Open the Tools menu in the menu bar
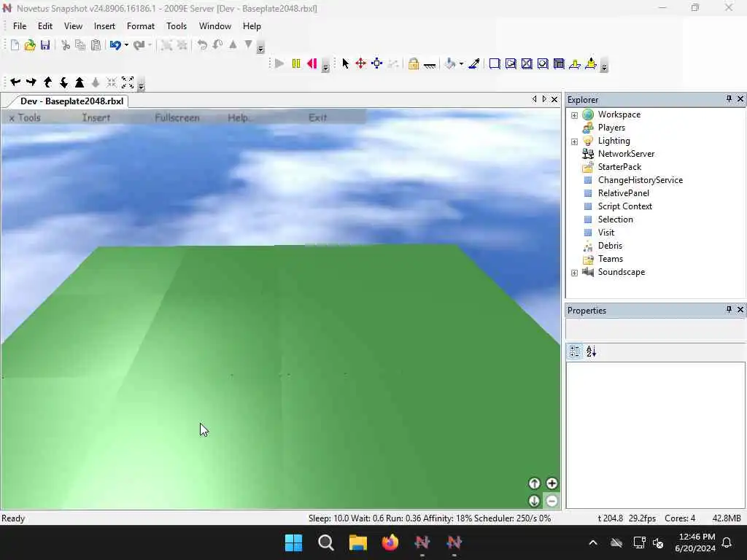 [x=177, y=26]
